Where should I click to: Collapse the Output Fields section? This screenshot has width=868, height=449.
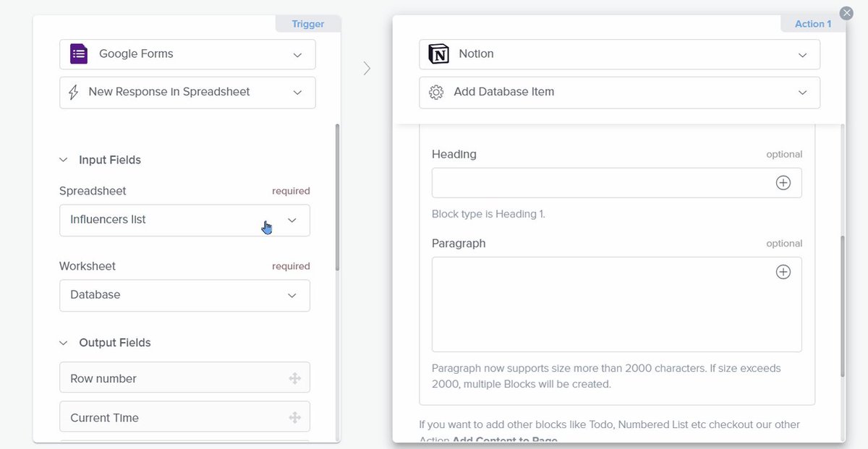click(64, 343)
